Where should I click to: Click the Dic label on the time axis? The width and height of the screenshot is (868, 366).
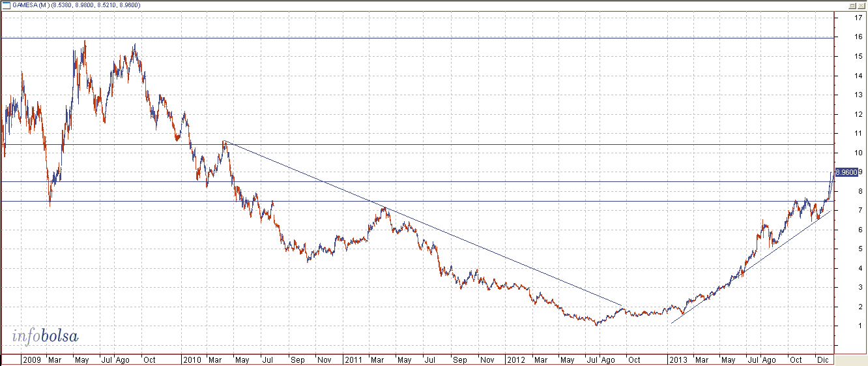[x=822, y=359]
